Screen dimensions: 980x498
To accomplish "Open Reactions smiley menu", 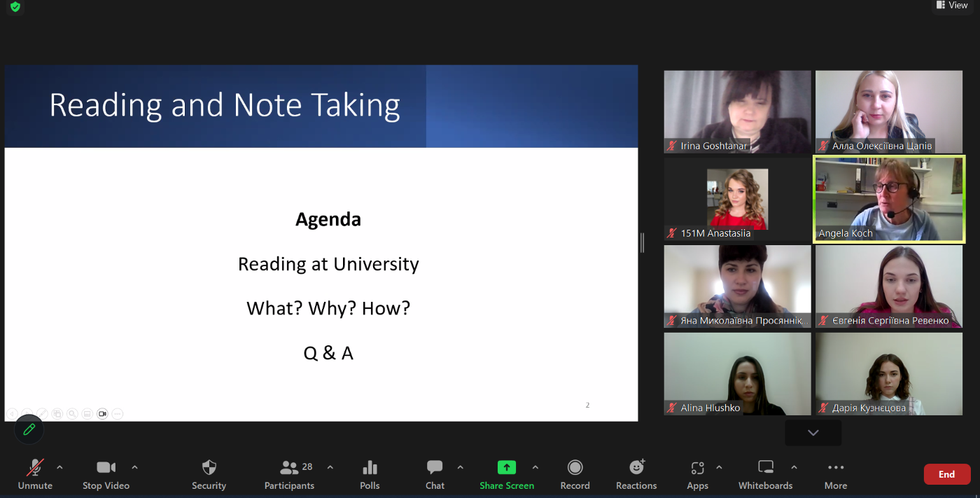I will click(636, 474).
